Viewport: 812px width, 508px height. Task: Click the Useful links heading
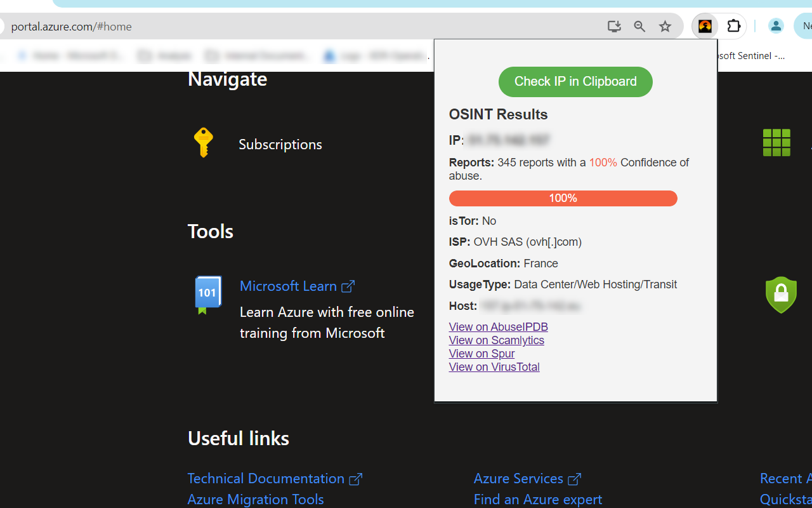click(239, 438)
